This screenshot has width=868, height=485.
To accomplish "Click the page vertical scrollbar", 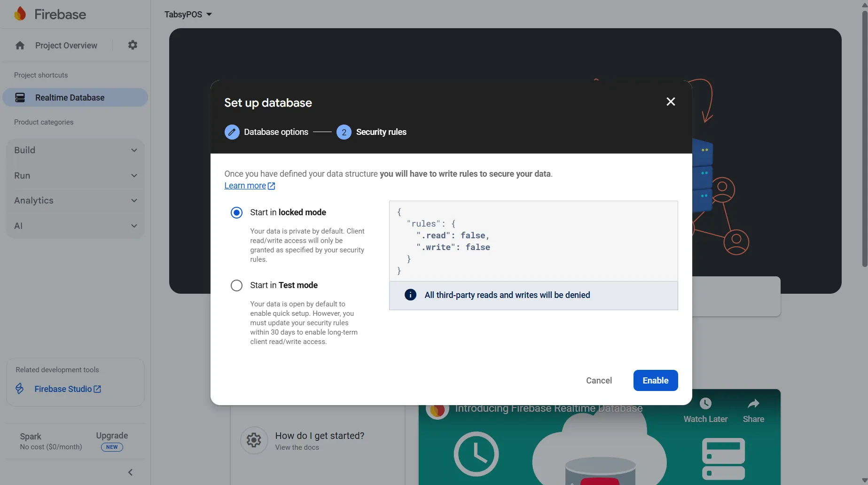I will 864,138.
